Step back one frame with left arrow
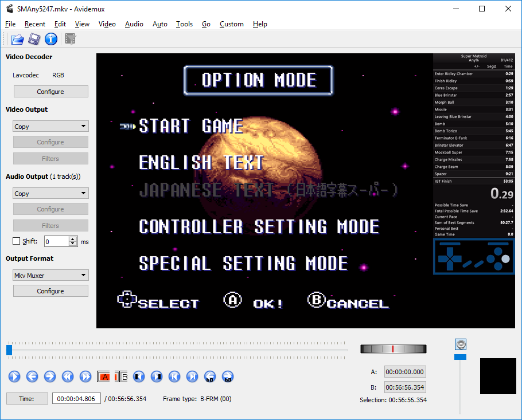This screenshot has width=522, height=420. pyautogui.click(x=32, y=377)
